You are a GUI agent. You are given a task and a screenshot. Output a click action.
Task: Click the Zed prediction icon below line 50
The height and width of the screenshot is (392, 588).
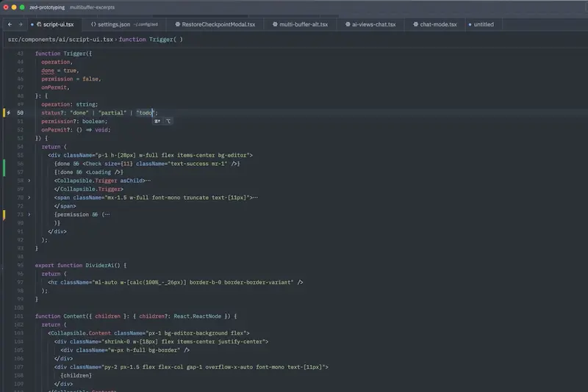click(157, 121)
